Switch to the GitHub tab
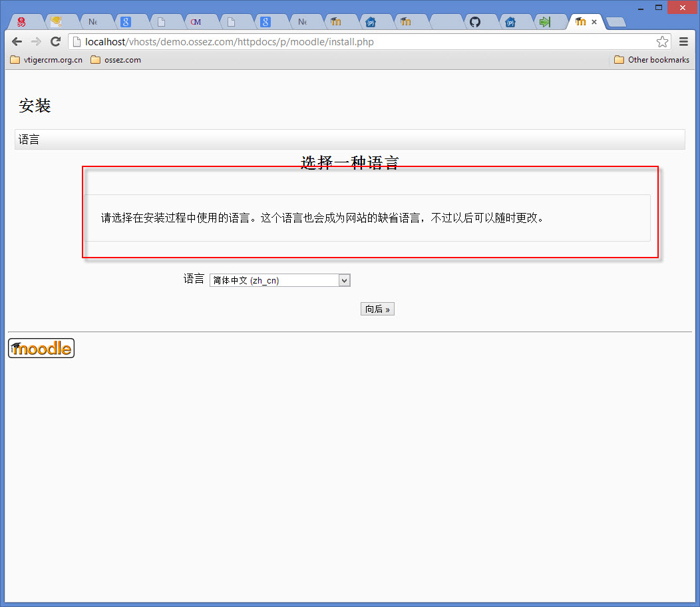The image size is (700, 607). click(x=474, y=22)
